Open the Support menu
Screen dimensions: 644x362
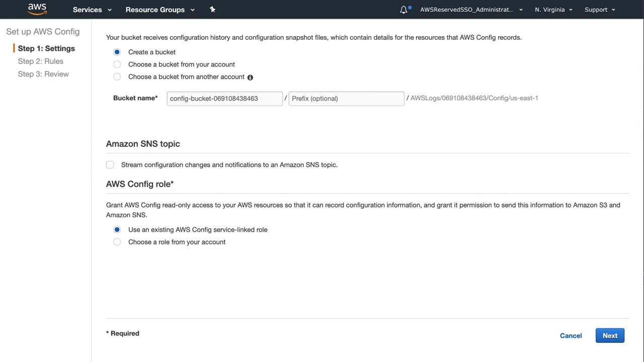[x=600, y=10]
